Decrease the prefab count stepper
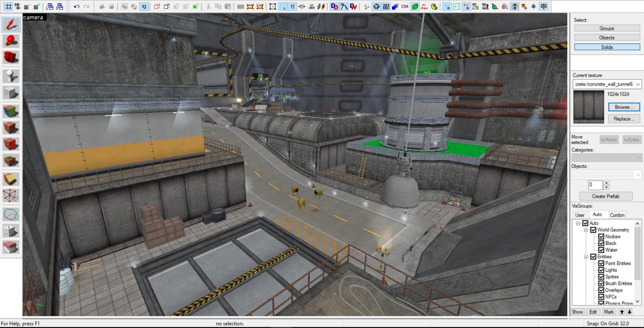The width and height of the screenshot is (644, 328). pyautogui.click(x=606, y=187)
